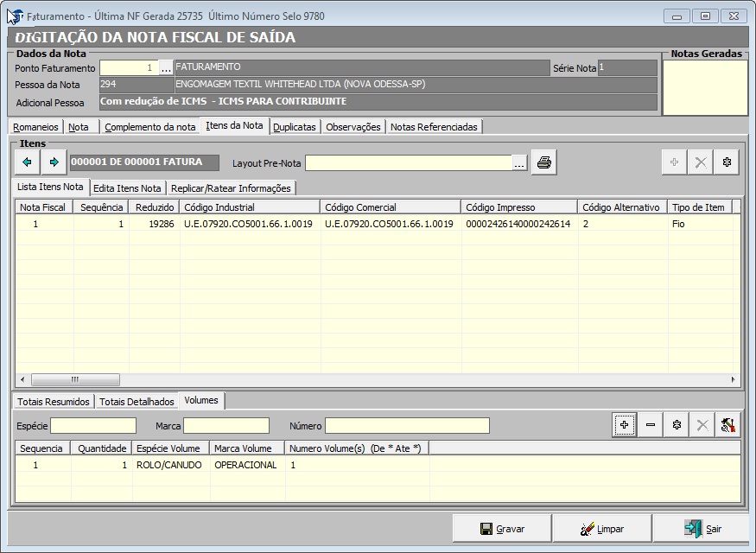This screenshot has height=553, width=756.
Task: Click the Gravar button
Action: tap(502, 529)
